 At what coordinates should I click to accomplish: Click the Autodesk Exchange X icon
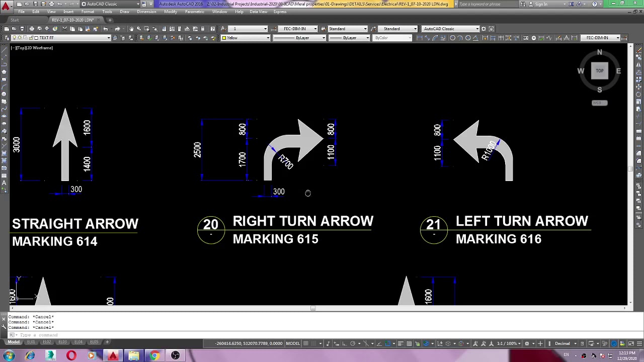pyautogui.click(x=571, y=4)
